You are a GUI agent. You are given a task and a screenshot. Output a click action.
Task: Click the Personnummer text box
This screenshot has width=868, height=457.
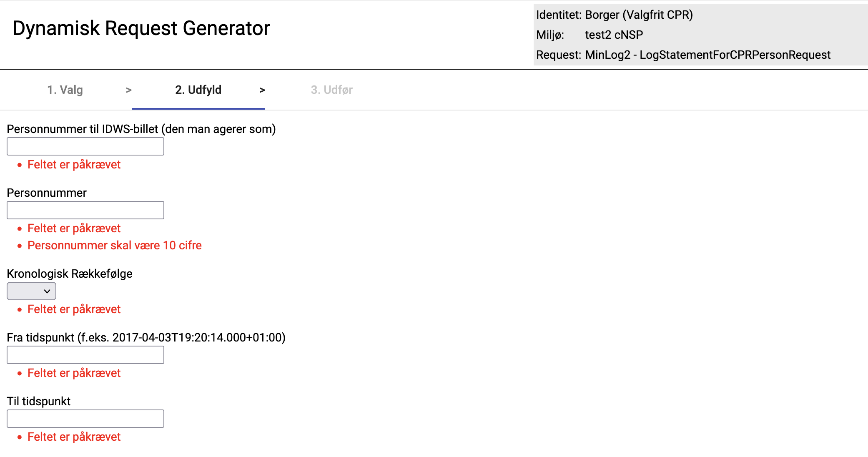(x=85, y=210)
